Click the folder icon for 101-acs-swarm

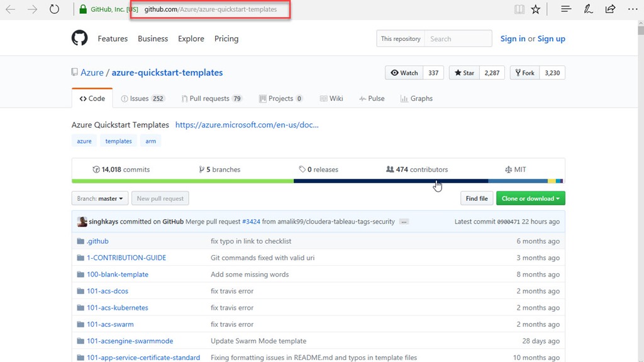pos(80,324)
